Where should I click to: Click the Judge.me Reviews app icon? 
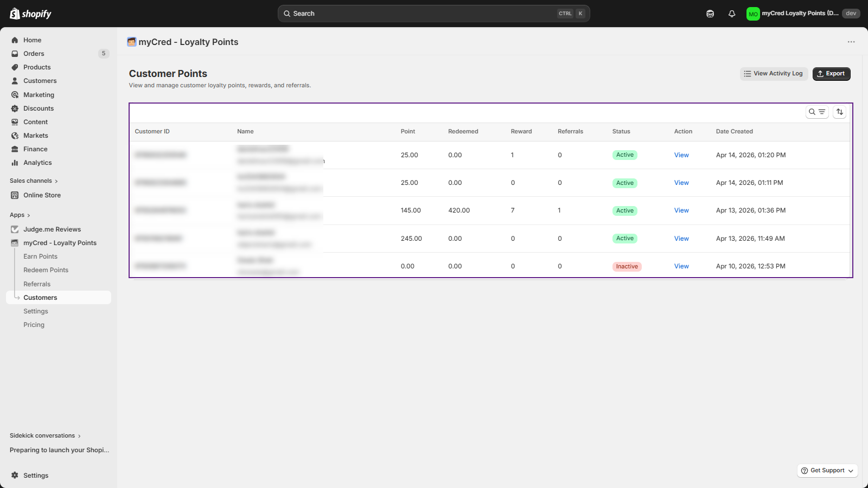[x=15, y=229]
